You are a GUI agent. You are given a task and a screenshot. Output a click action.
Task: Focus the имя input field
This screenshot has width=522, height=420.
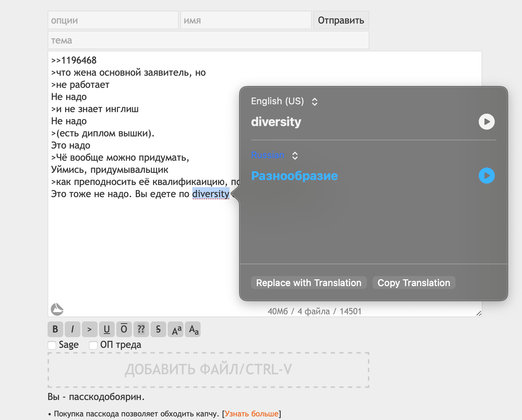point(246,20)
